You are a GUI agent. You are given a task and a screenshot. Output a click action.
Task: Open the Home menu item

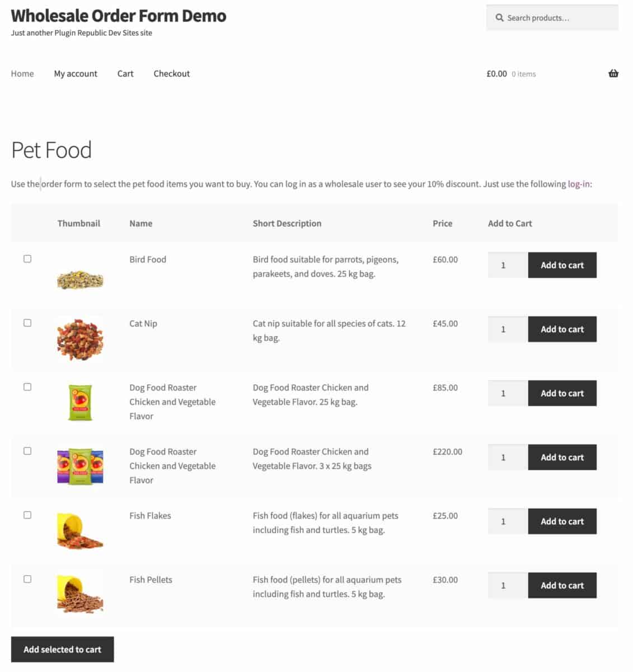[x=22, y=73]
